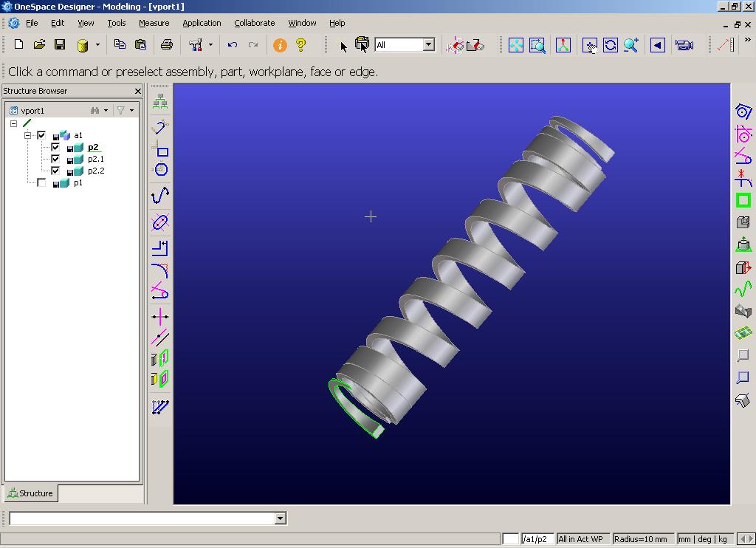Image resolution: width=756 pixels, height=548 pixels.
Task: Open the Collaborate menu
Action: (x=254, y=23)
